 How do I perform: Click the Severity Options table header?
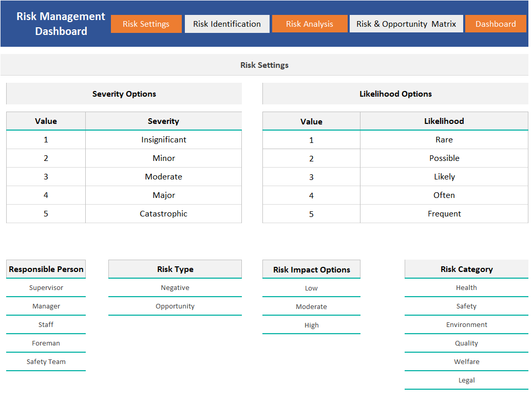click(x=124, y=94)
